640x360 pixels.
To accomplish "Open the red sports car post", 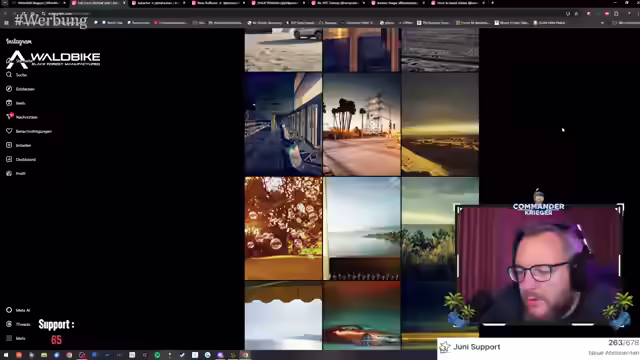I will [362, 316].
